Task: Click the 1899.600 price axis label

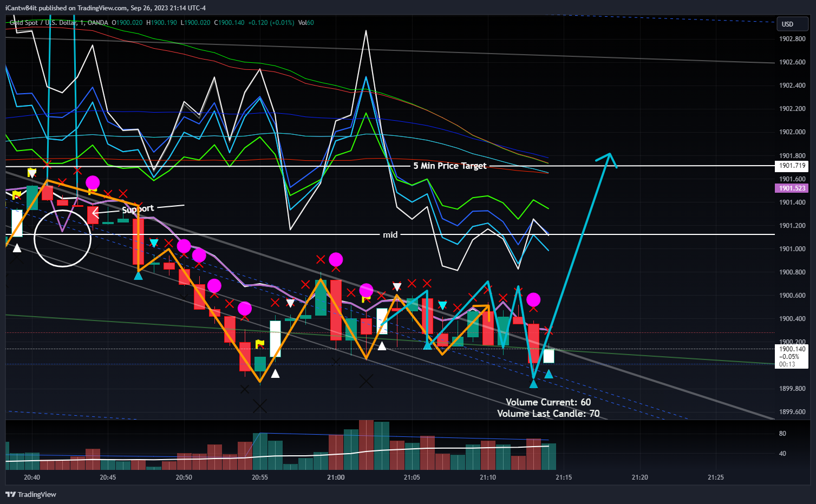Action: point(792,412)
